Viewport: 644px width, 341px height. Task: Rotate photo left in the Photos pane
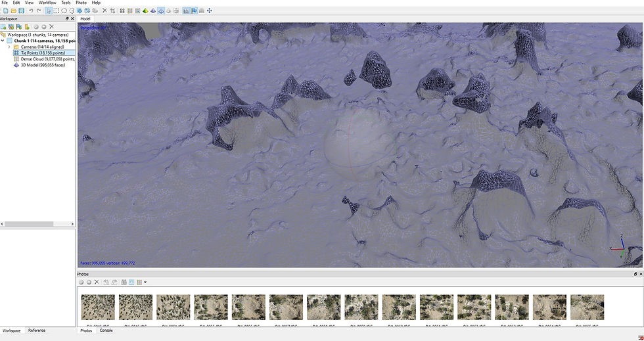[106, 283]
